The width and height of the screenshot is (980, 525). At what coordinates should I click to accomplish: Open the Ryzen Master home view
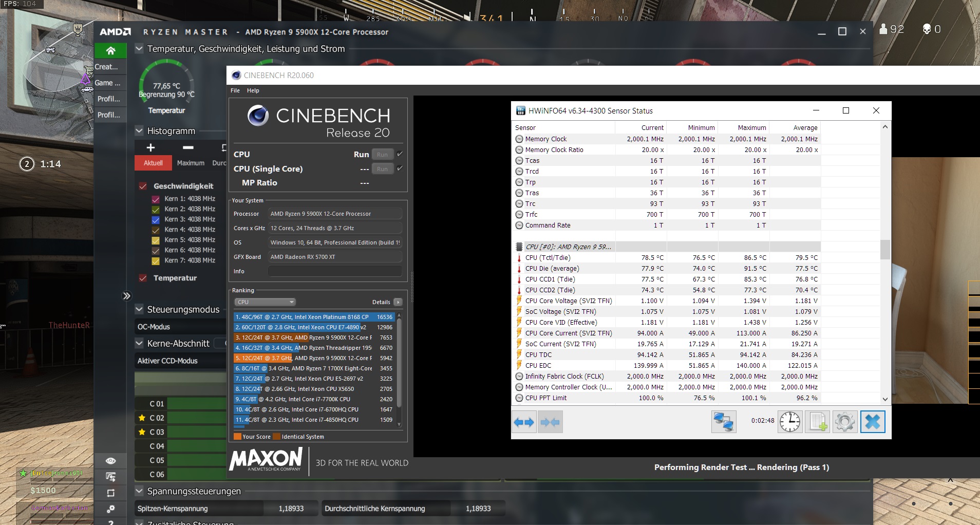click(x=110, y=51)
